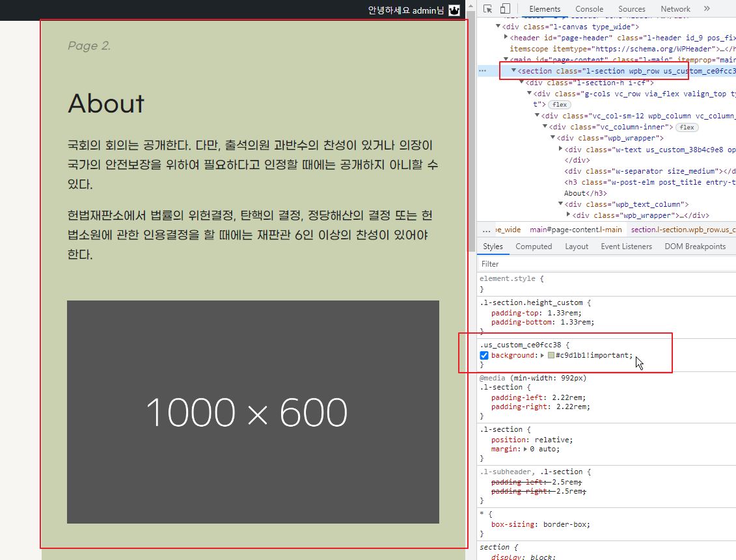The height and width of the screenshot is (560, 736).
Task: Click the .us_custom_ce0fcc38 selector
Action: coord(520,345)
